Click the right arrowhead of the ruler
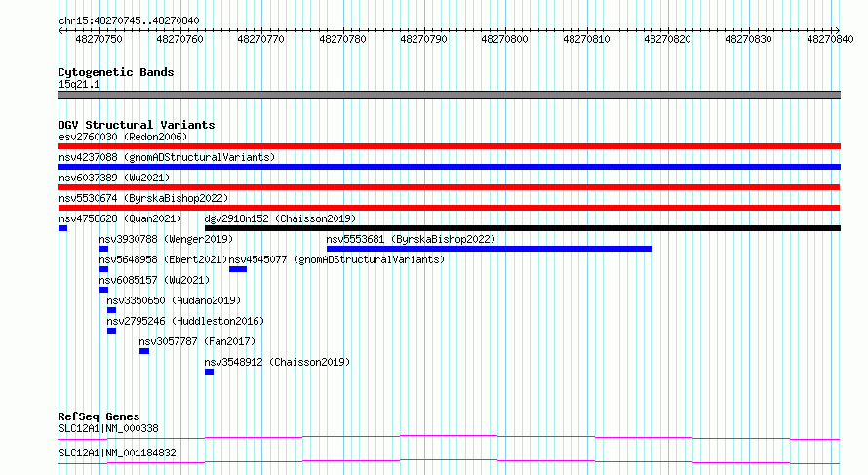 [x=837, y=31]
